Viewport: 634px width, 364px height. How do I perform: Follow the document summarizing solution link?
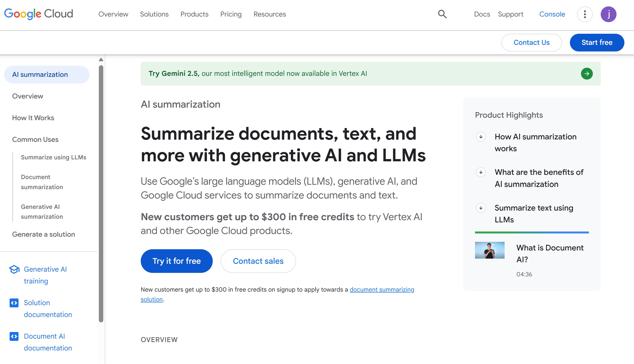point(382,289)
